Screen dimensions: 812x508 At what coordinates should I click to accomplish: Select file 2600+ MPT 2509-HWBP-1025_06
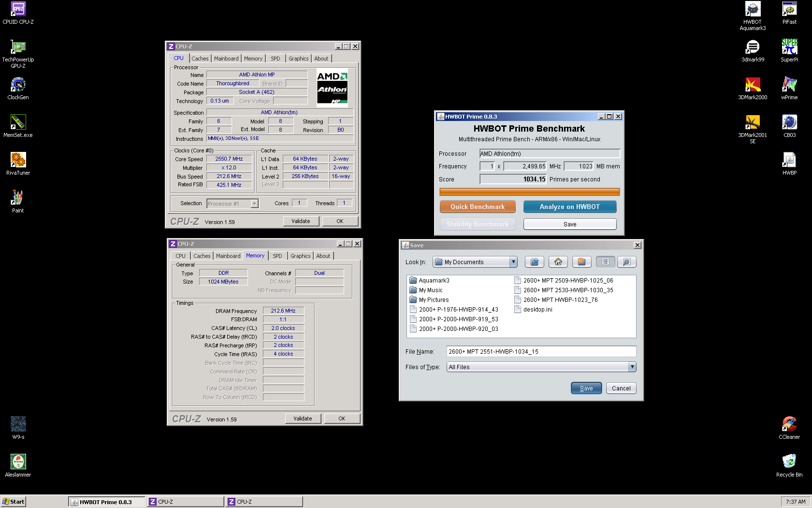(564, 280)
